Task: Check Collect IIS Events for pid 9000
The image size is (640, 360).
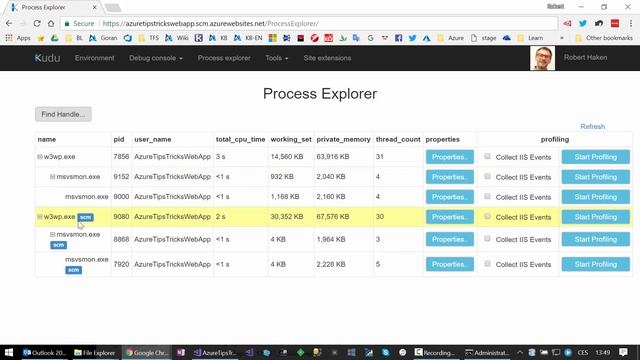Action: (x=487, y=196)
